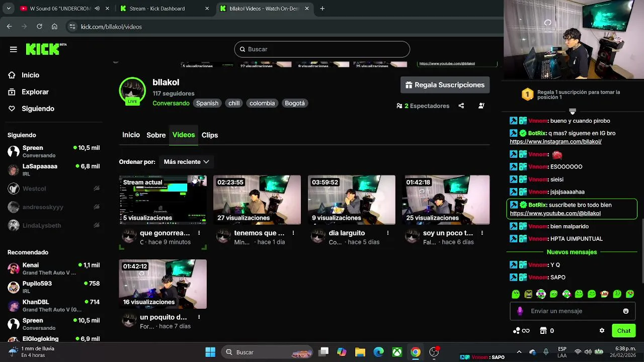Open options menu for 'soy un poco' video

tap(482, 233)
